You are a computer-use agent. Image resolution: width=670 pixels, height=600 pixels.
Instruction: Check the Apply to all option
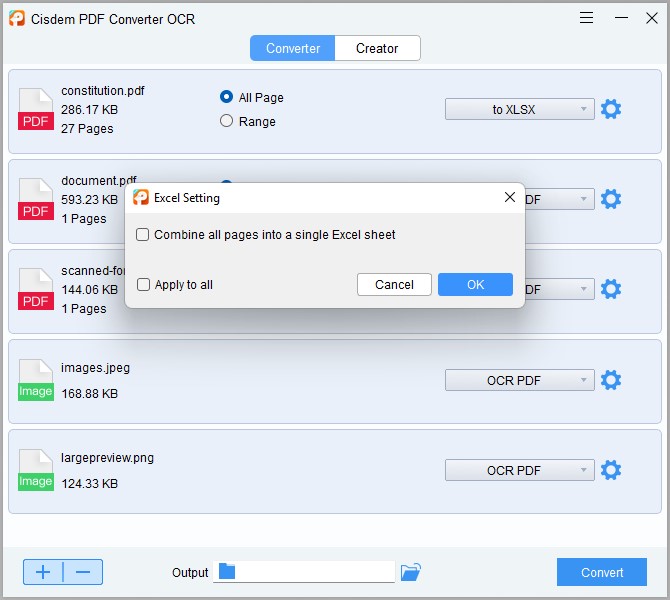click(143, 285)
